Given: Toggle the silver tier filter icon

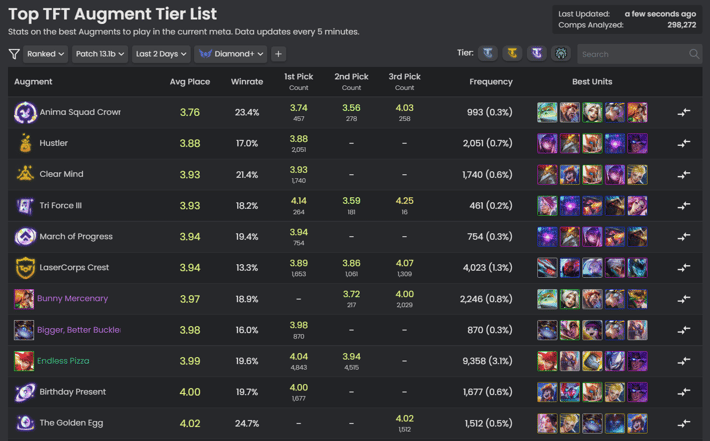Looking at the screenshot, I should 488,53.
